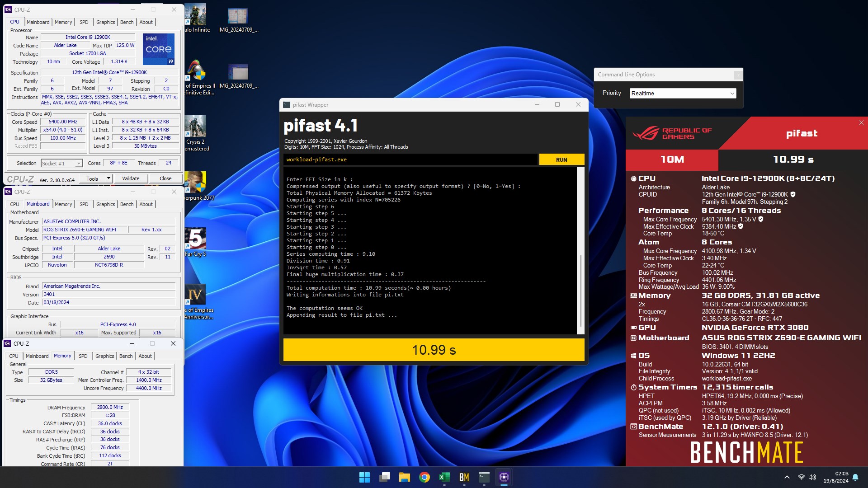Close the Command Line Options panel
Viewport: 868px width, 488px height.
(x=738, y=75)
